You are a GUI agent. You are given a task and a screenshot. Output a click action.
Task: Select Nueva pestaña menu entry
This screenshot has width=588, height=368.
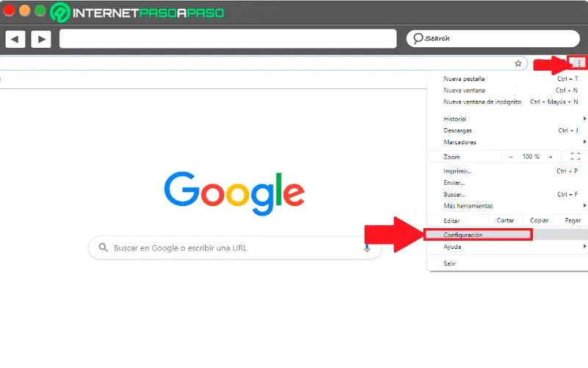click(508, 79)
